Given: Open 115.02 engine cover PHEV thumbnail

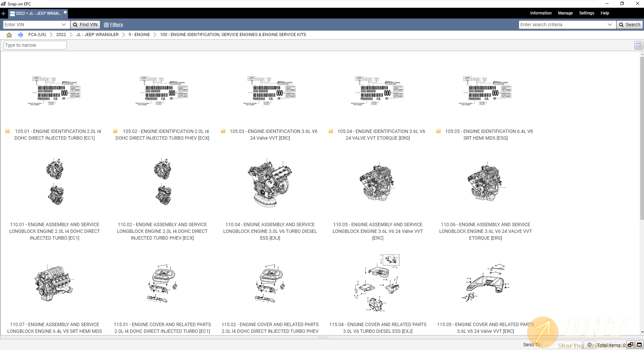Looking at the screenshot, I should [x=270, y=283].
